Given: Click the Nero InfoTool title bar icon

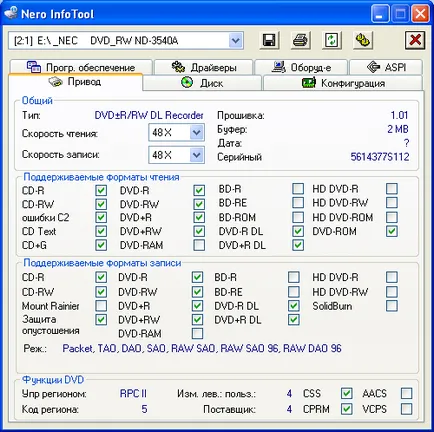Looking at the screenshot, I should coord(11,13).
